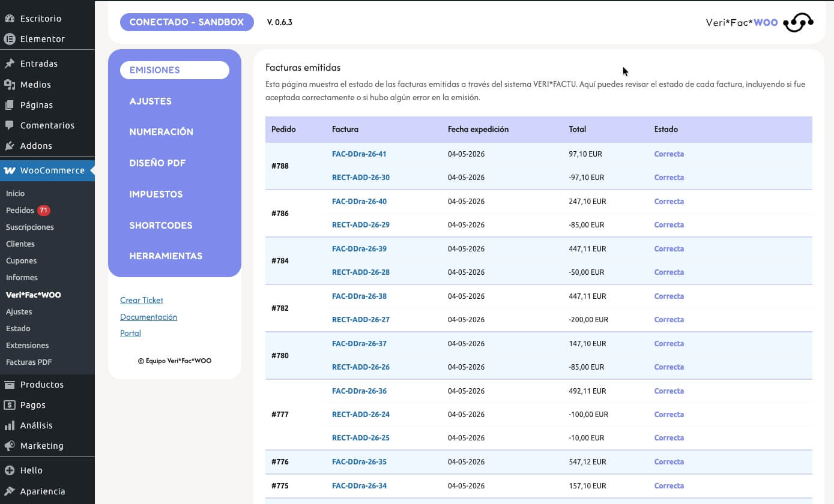Open the Emisiones tab
Viewport: 834px width, 504px height.
click(x=175, y=70)
